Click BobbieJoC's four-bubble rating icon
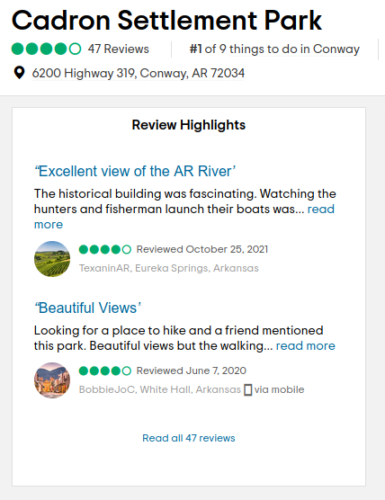The image size is (385, 500). click(105, 371)
